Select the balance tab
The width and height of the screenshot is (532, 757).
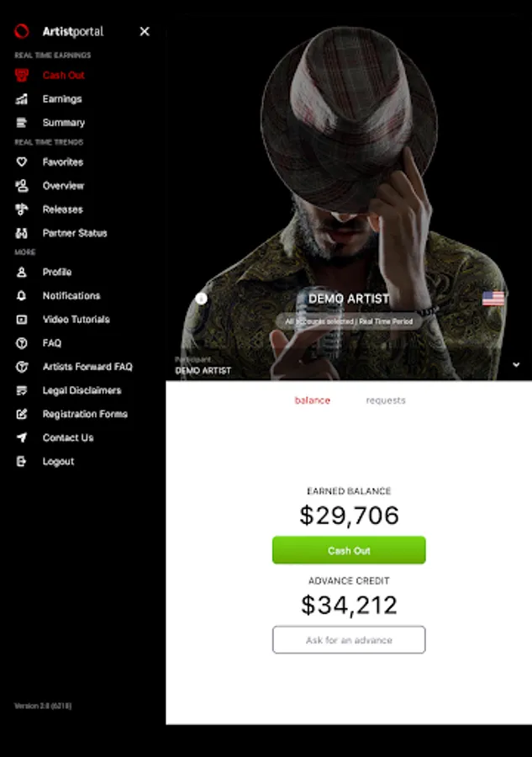pyautogui.click(x=312, y=400)
